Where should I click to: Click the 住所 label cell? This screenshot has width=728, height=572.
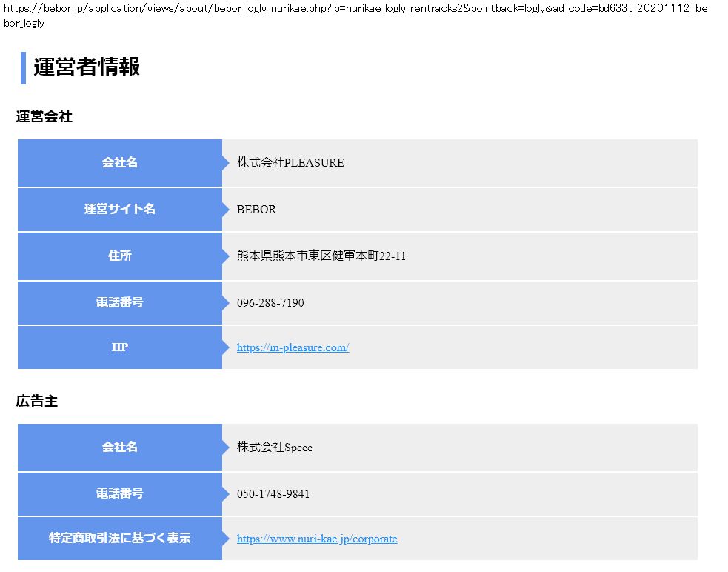click(x=119, y=256)
